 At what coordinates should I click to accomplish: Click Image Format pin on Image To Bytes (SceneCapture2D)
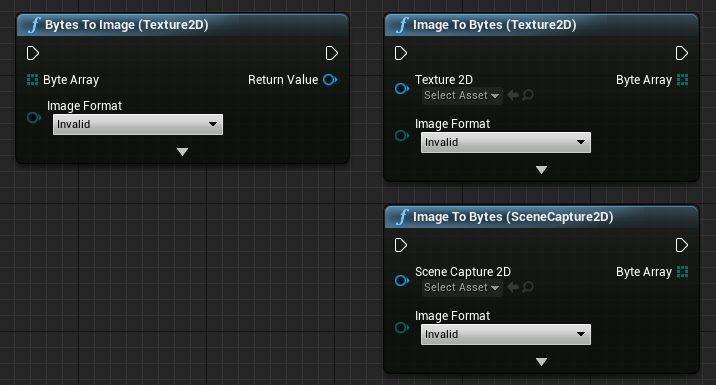click(x=402, y=327)
